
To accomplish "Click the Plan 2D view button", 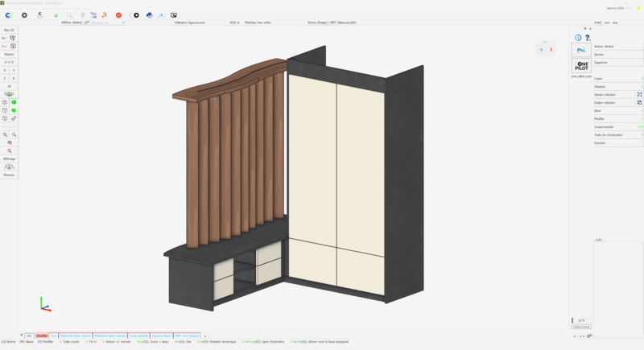I will (x=9, y=30).
